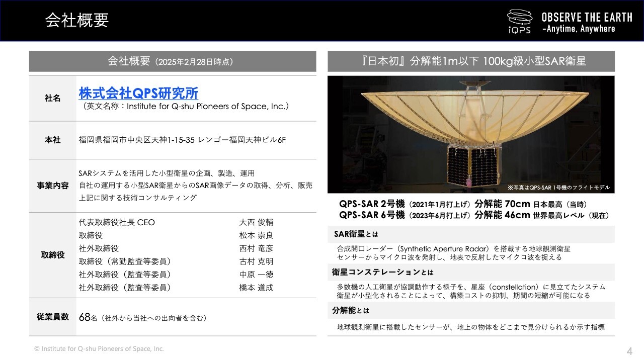Image resolution: width=644 pixels, height=362 pixels.
Task: Select the OBSERVE THE EARTH tagline text
Action: coord(587,17)
